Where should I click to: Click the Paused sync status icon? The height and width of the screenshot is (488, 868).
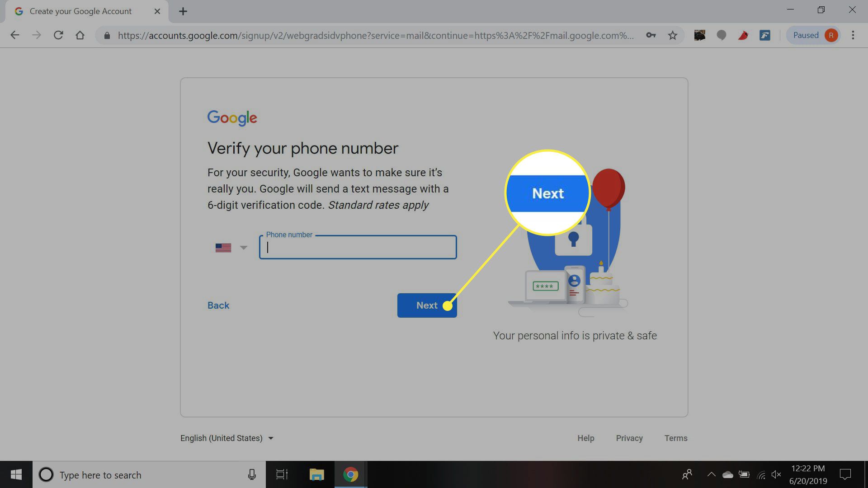tap(814, 34)
